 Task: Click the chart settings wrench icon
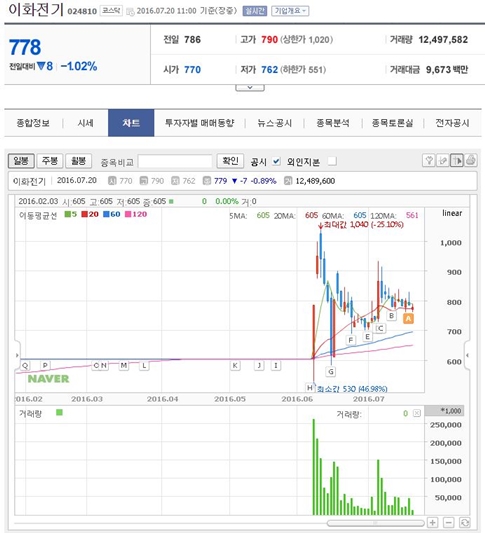[429, 160]
